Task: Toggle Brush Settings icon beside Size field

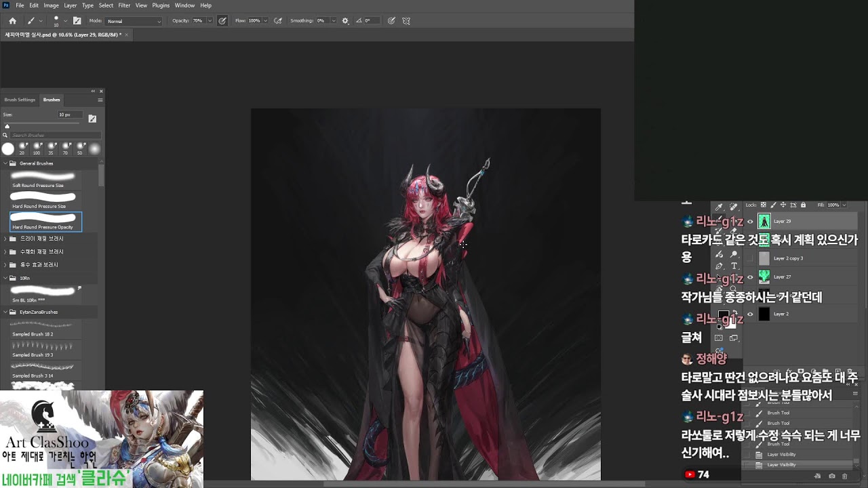Action: [92, 119]
